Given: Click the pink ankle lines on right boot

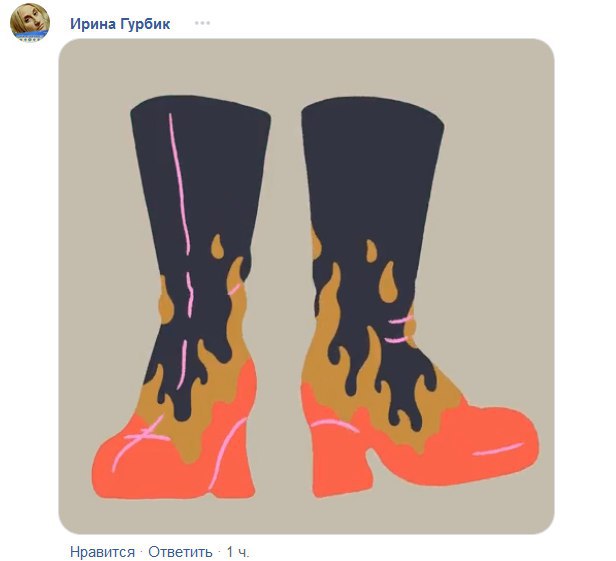Looking at the screenshot, I should point(401,330).
